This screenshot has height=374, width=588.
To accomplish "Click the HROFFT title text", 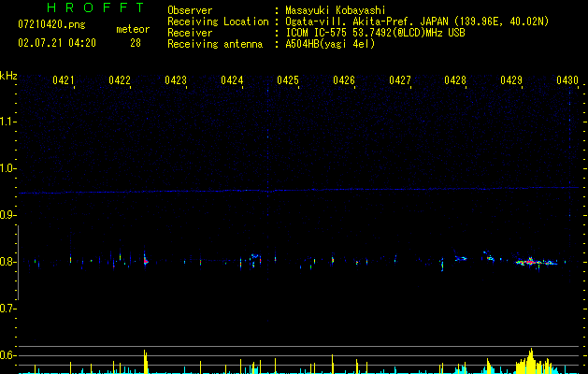I will pos(96,7).
